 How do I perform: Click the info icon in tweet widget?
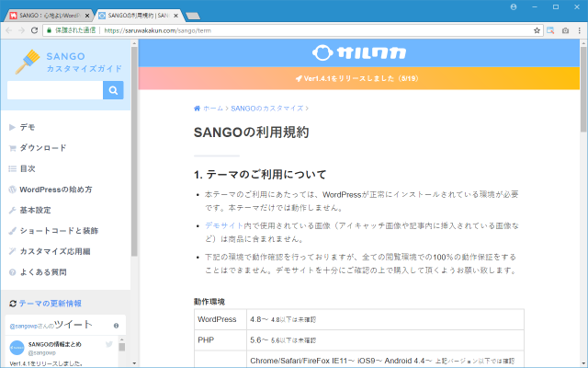[x=117, y=326]
